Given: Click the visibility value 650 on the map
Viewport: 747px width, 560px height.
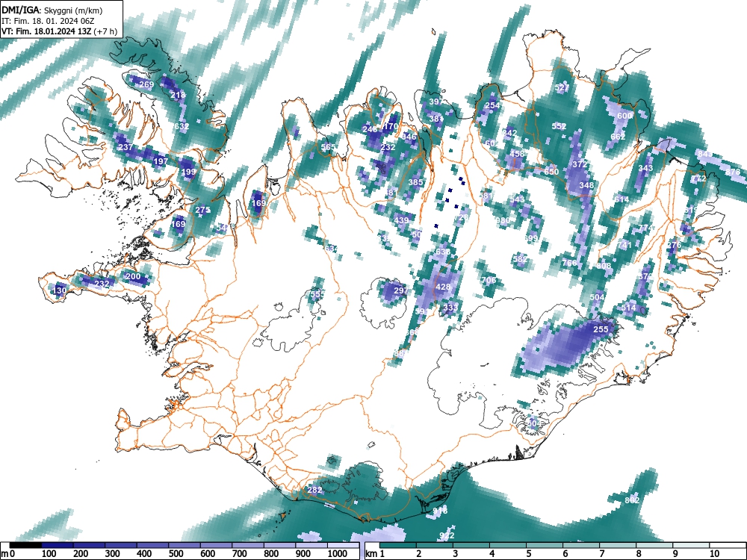Looking at the screenshot, I should (551, 172).
